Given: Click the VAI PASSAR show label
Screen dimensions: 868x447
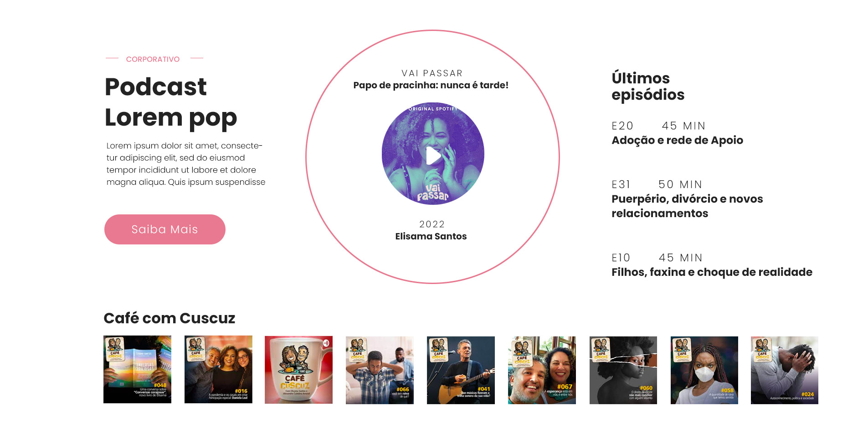Looking at the screenshot, I should [432, 73].
